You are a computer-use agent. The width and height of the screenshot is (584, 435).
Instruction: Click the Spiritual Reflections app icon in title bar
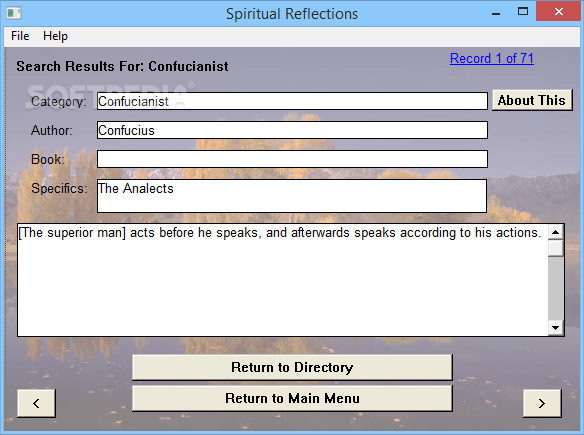[13, 13]
